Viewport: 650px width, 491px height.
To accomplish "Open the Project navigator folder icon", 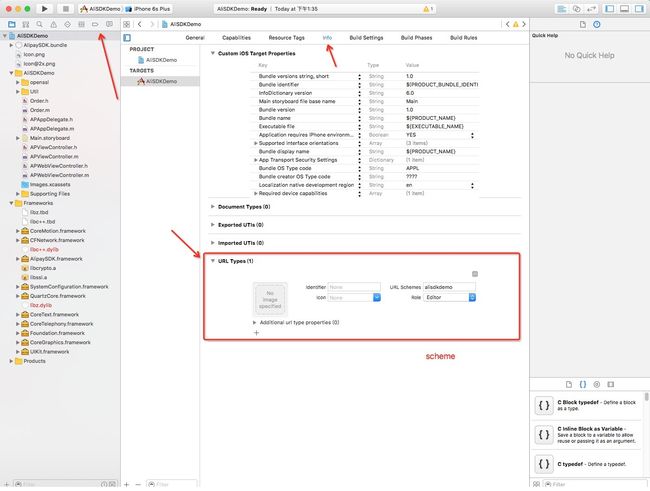I will click(12, 24).
